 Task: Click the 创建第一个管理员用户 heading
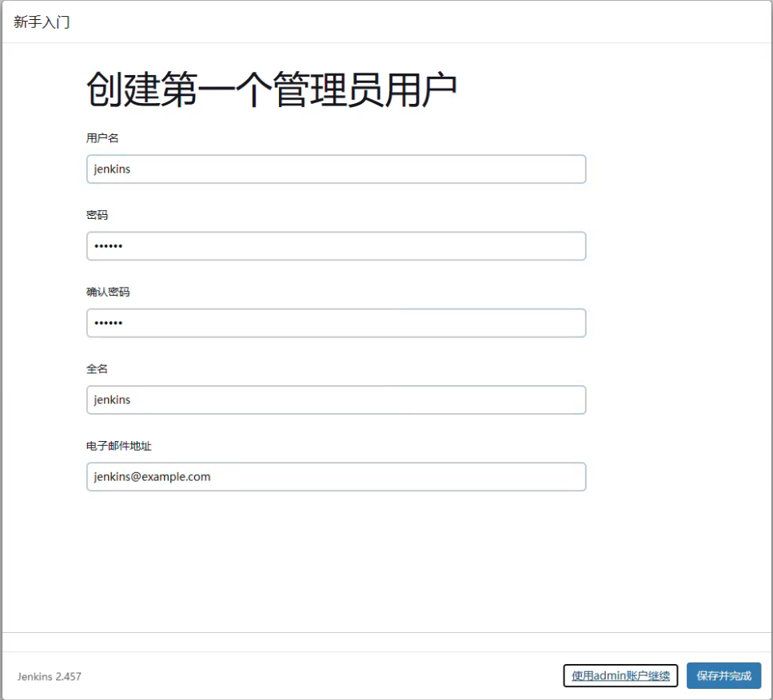(271, 89)
